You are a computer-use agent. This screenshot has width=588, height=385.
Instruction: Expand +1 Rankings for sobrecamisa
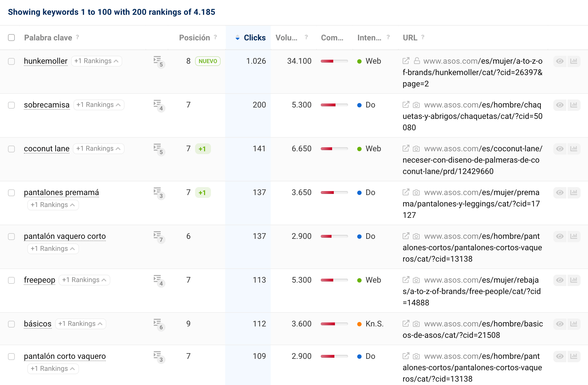coord(99,105)
